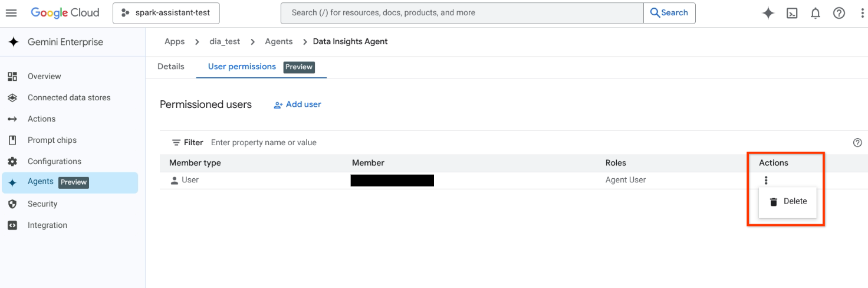Activate Cloud Shell terminal icon
Image resolution: width=868 pixels, height=288 pixels.
click(792, 13)
